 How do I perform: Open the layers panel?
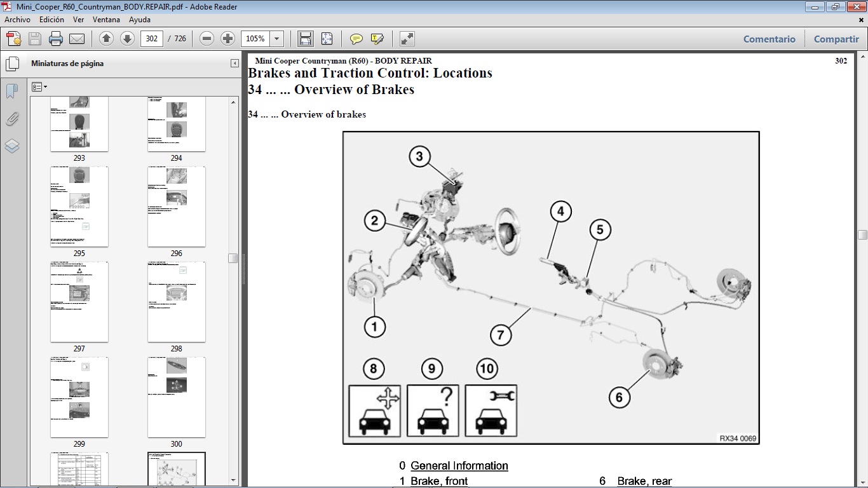[x=12, y=146]
